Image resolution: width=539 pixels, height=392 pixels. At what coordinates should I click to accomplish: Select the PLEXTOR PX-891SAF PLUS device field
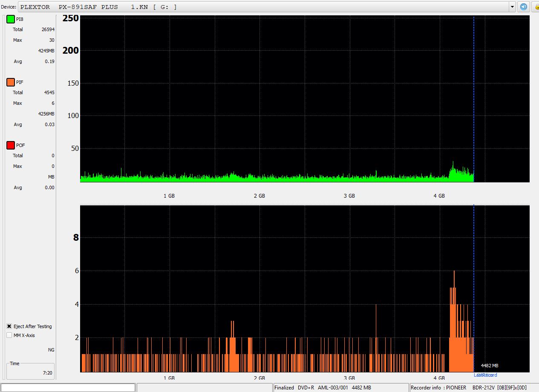[x=264, y=7]
